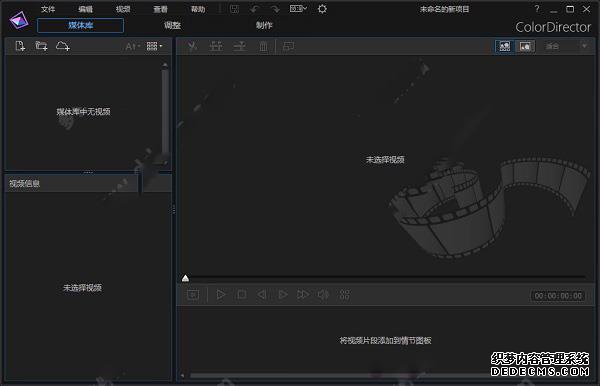Step to the previous frame
Viewport: 600px width, 386px height.
262,295
